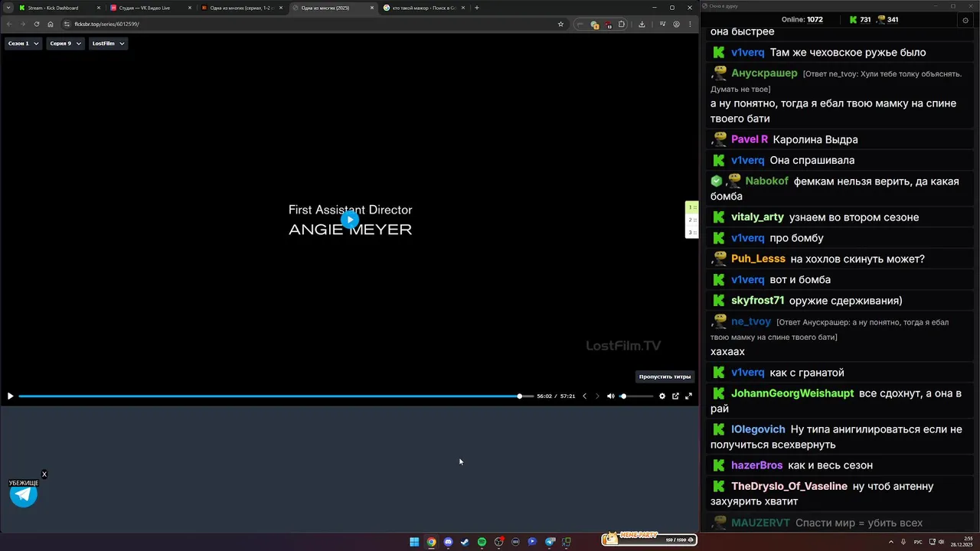Open chat settings gear in Kick chat window
This screenshot has width=980, height=551.
[965, 20]
